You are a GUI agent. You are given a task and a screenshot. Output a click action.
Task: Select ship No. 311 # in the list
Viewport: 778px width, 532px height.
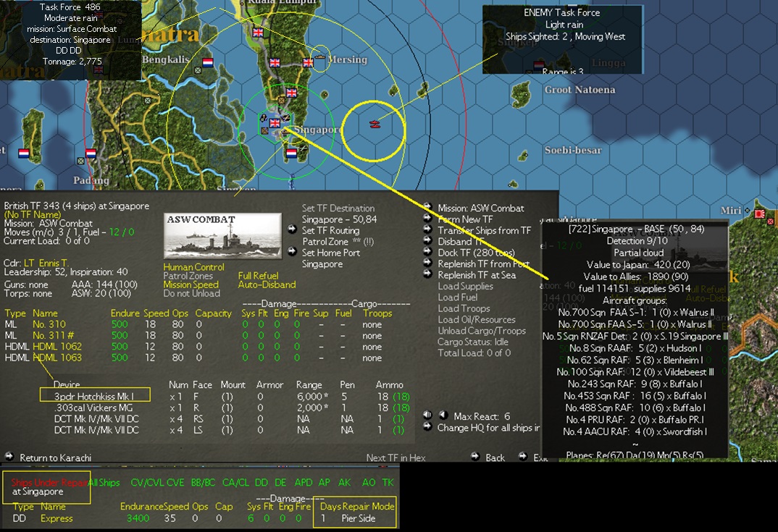54,335
